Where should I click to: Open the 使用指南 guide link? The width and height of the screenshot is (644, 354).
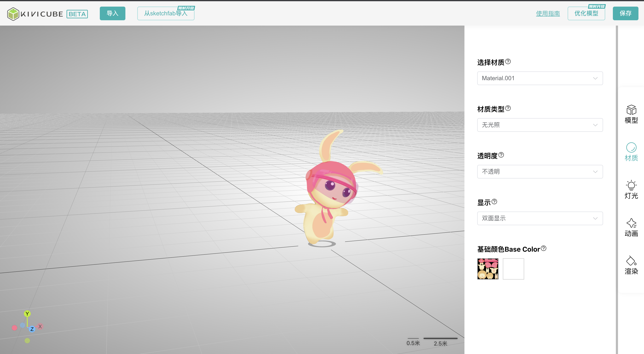pos(548,13)
